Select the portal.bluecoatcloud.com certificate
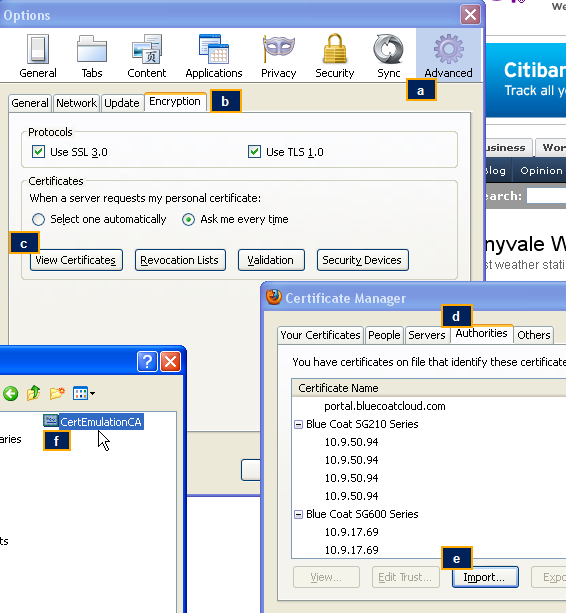The height and width of the screenshot is (613, 566). pyautogui.click(x=385, y=406)
